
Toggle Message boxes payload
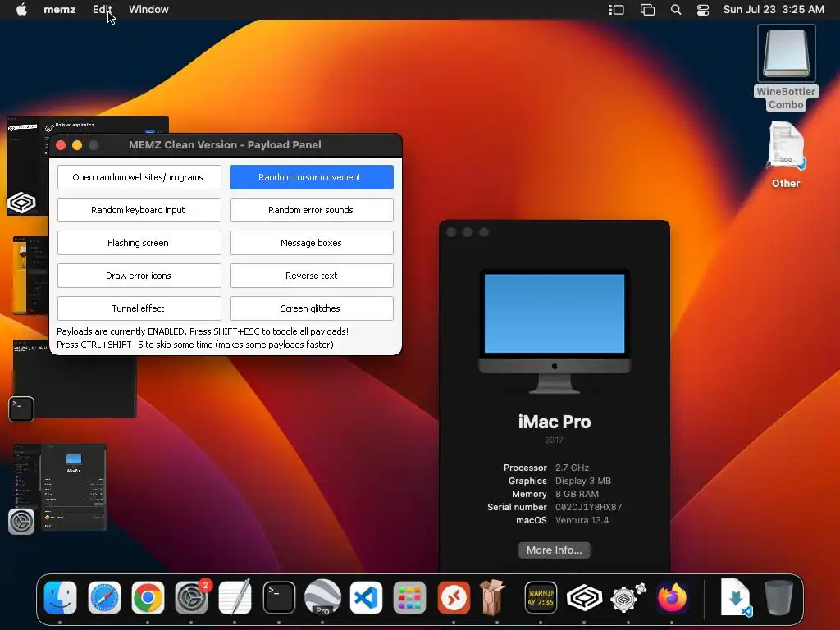point(311,243)
